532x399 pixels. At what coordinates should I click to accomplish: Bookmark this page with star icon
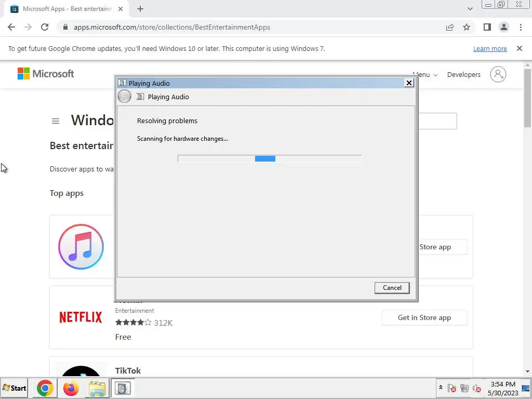pyautogui.click(x=467, y=27)
